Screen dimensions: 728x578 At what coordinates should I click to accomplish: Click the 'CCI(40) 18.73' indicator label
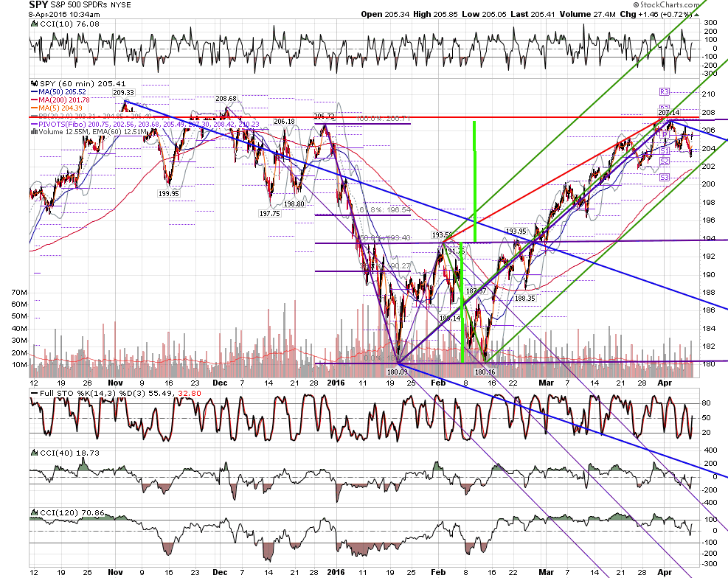(69, 453)
